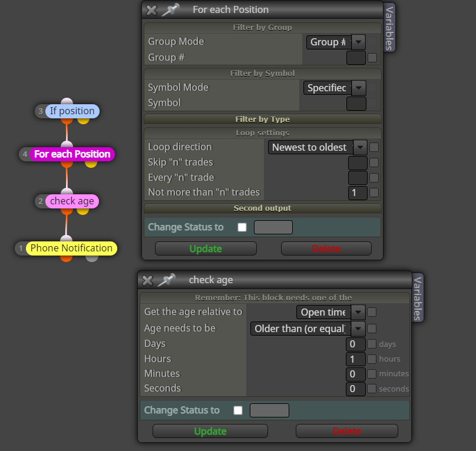Select the check age block
This screenshot has width=476, height=451.
(x=72, y=201)
